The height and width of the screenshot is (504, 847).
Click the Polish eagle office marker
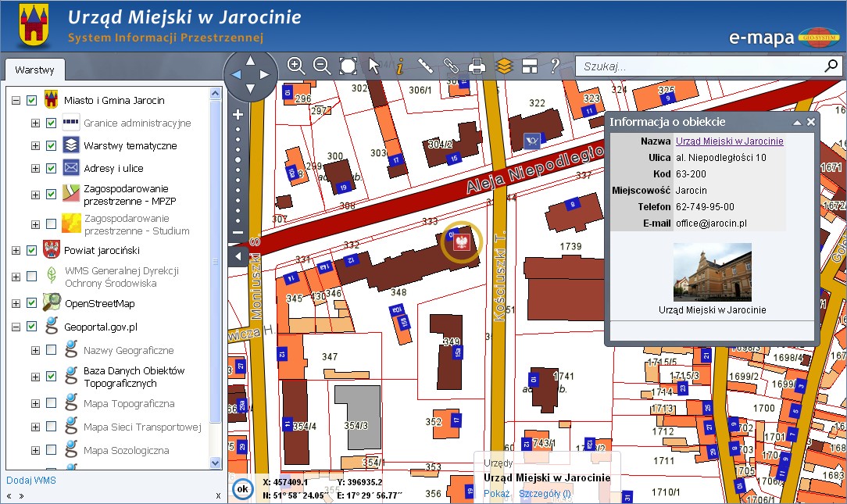(x=461, y=242)
